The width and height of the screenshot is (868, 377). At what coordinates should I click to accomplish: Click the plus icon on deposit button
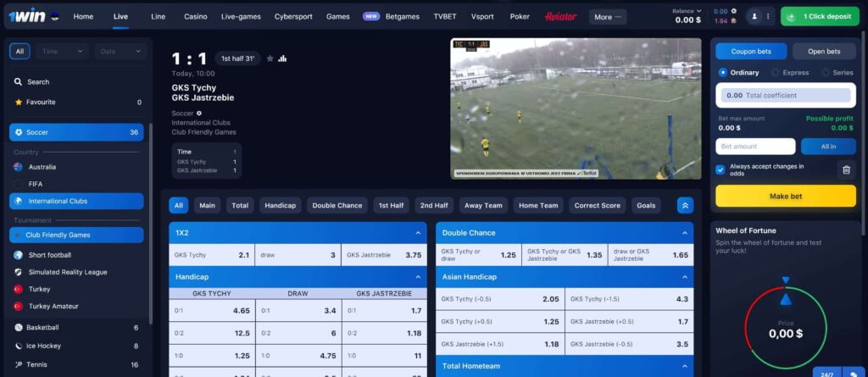(791, 17)
